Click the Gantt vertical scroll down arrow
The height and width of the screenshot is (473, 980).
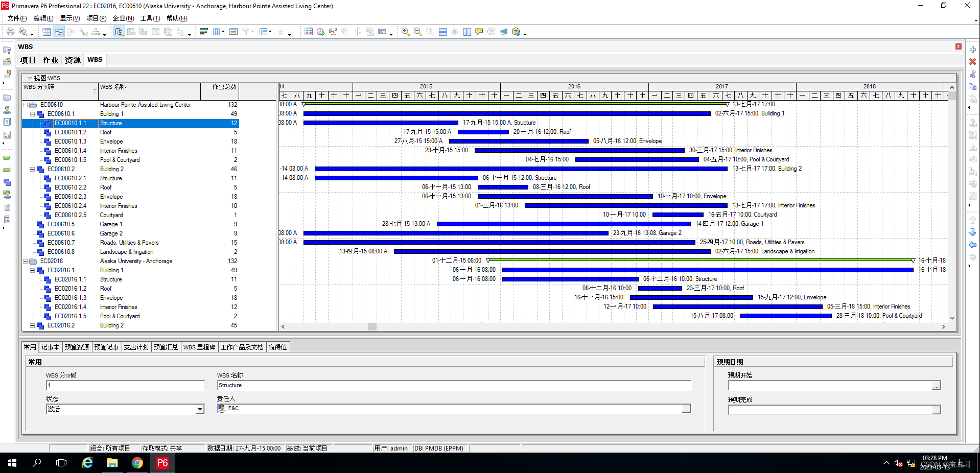click(x=952, y=318)
